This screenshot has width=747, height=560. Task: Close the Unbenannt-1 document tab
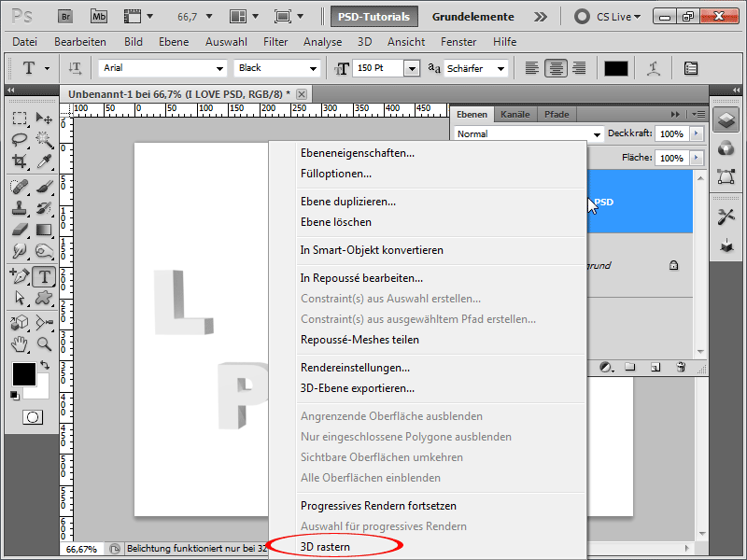(301, 94)
